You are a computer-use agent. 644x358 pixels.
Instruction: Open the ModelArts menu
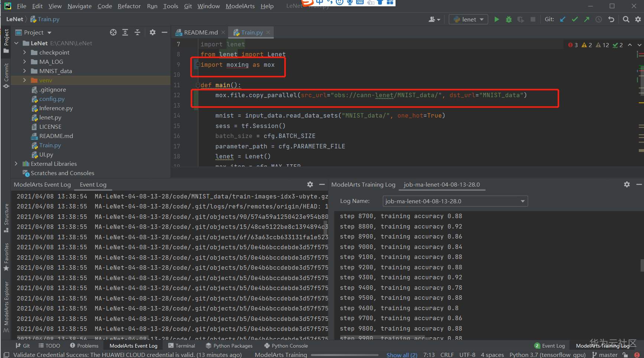pos(240,6)
